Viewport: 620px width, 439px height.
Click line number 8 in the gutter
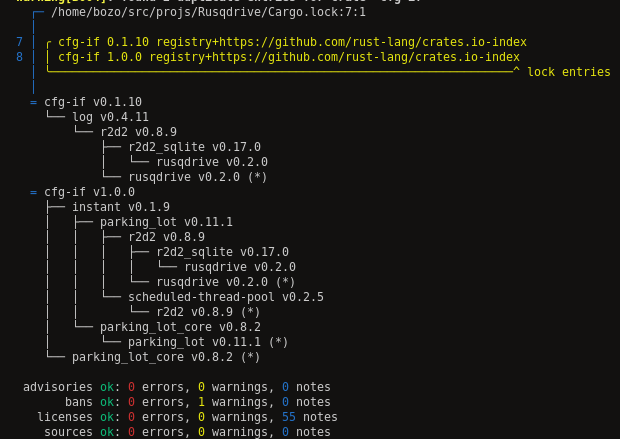coord(19,57)
